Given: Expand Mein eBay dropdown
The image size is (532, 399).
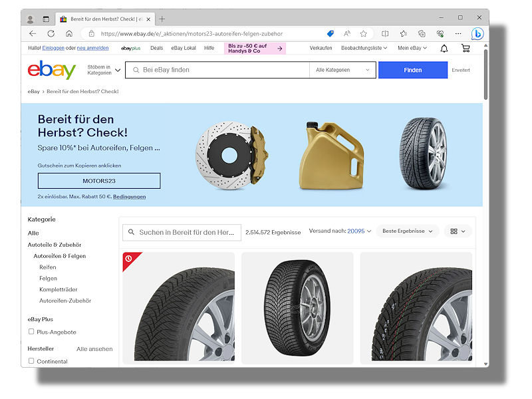Looking at the screenshot, I should coord(412,48).
